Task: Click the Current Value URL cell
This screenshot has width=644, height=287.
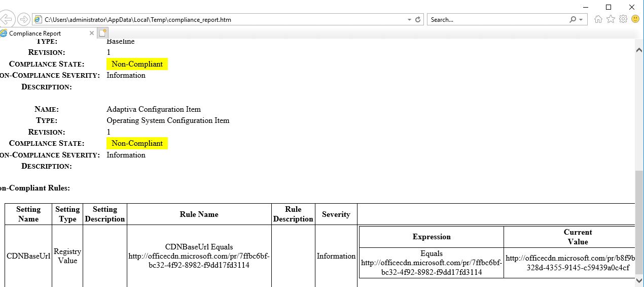Action: click(x=570, y=263)
